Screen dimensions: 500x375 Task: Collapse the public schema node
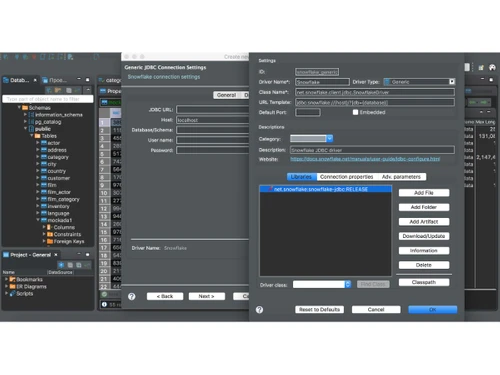(x=25, y=128)
